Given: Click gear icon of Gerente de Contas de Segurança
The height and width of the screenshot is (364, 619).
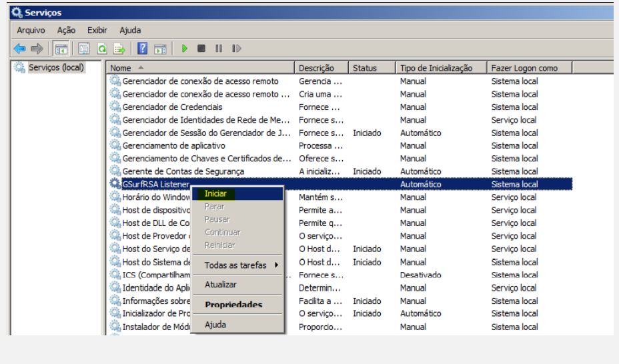Looking at the screenshot, I should pos(115,171).
